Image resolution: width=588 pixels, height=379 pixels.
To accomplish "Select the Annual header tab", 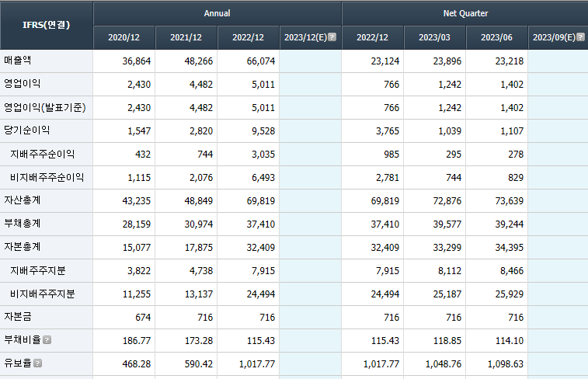I will 217,13.
